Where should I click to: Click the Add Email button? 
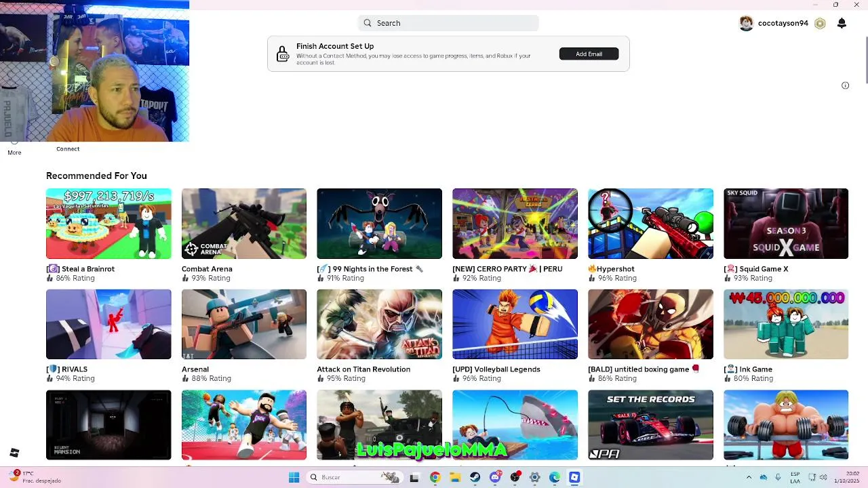pyautogui.click(x=589, y=54)
